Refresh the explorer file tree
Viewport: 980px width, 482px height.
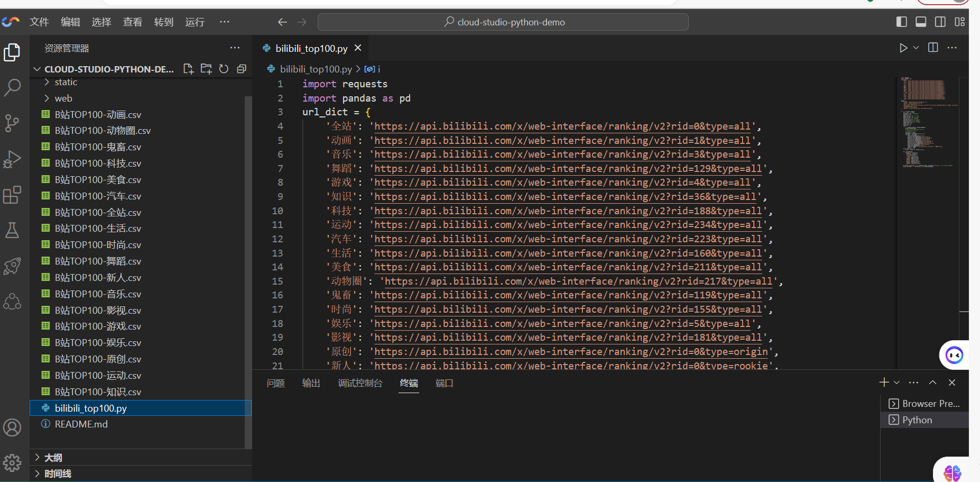[x=224, y=69]
